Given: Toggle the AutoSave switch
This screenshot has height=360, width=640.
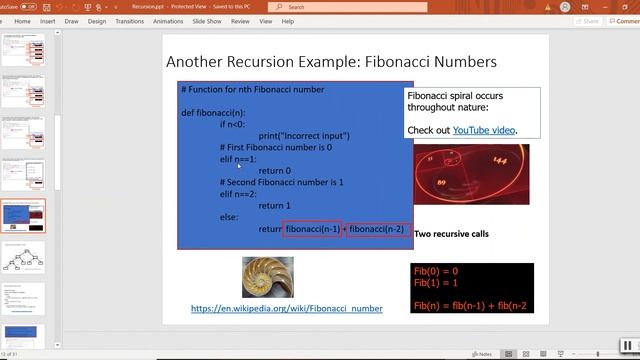Looking at the screenshot, I should [x=28, y=7].
